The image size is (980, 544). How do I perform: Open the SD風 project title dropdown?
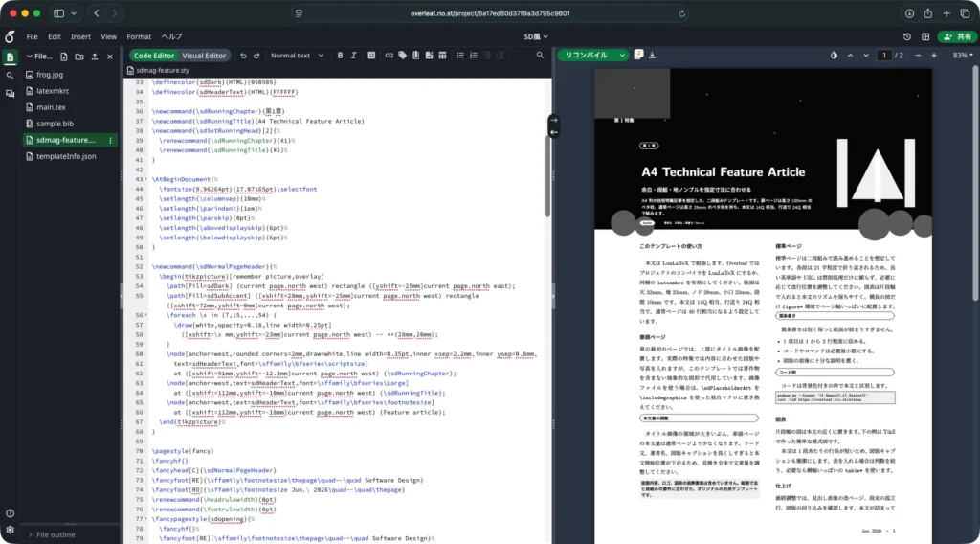click(536, 37)
